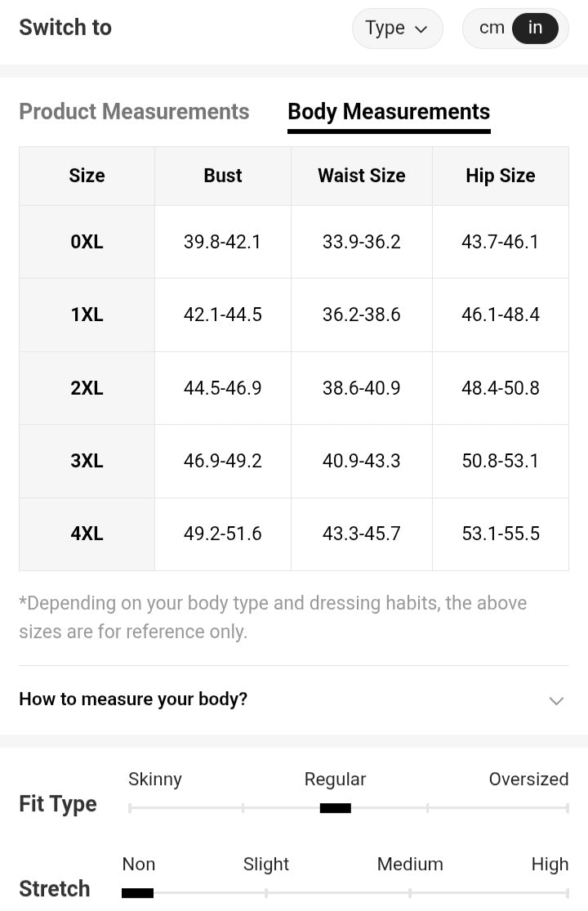588x911 pixels.
Task: Click the Waist Size column header
Action: click(x=361, y=176)
